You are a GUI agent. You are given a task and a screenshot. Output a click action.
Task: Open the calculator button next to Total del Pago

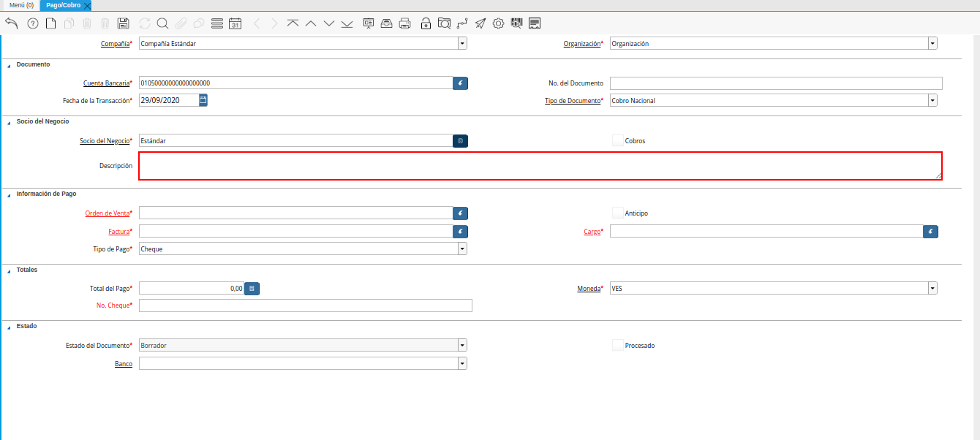pos(252,289)
